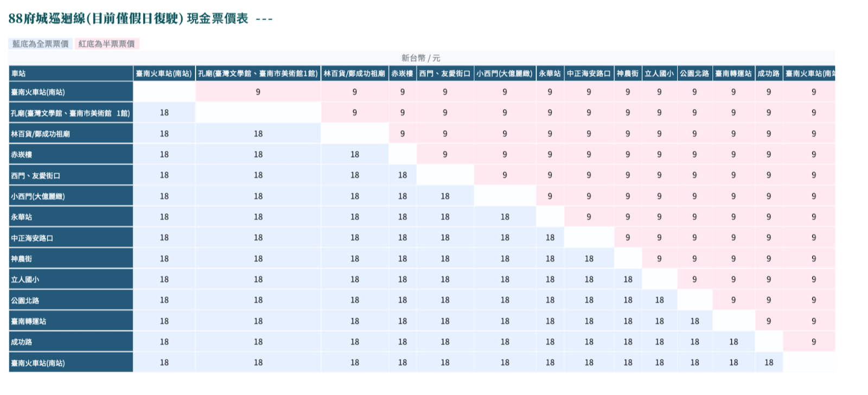Click the 赤崁樓 column header
This screenshot has width=868, height=395.
tap(403, 73)
